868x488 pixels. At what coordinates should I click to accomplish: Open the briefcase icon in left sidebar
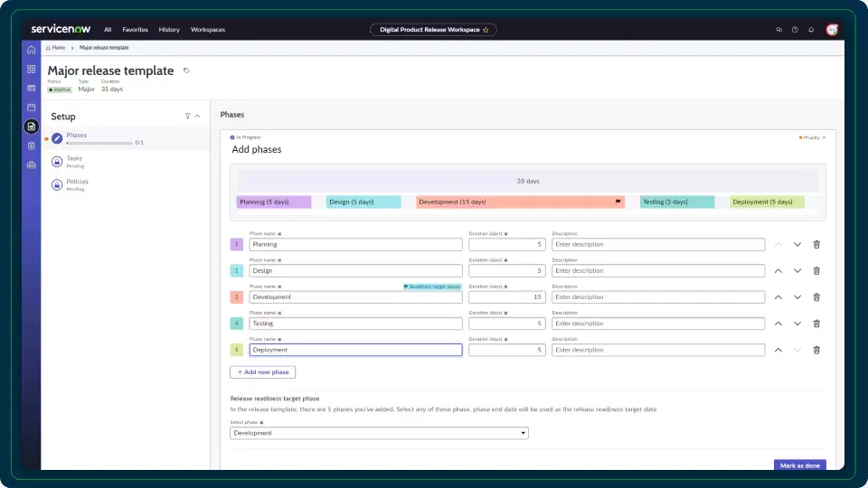pos(32,164)
